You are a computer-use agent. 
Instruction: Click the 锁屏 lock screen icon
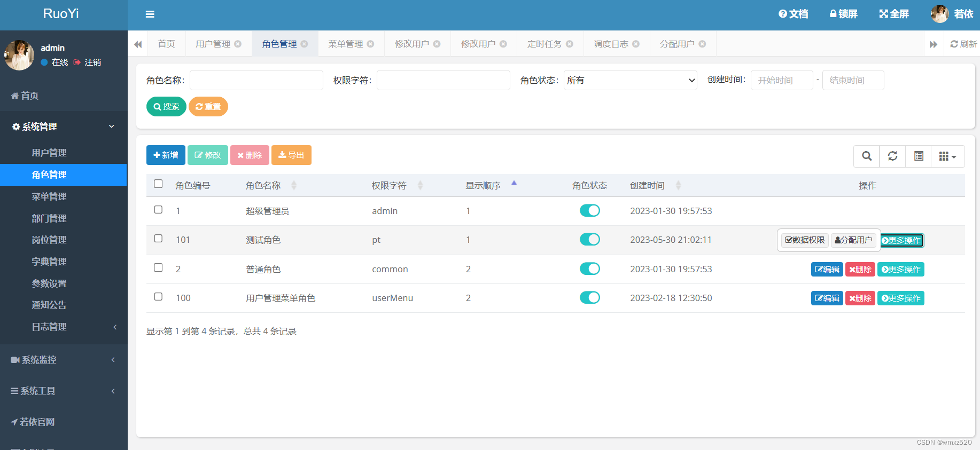click(x=843, y=14)
